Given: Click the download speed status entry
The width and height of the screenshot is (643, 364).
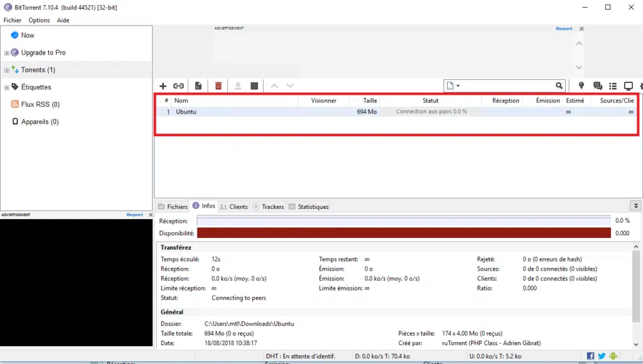Looking at the screenshot, I should [x=382, y=356].
